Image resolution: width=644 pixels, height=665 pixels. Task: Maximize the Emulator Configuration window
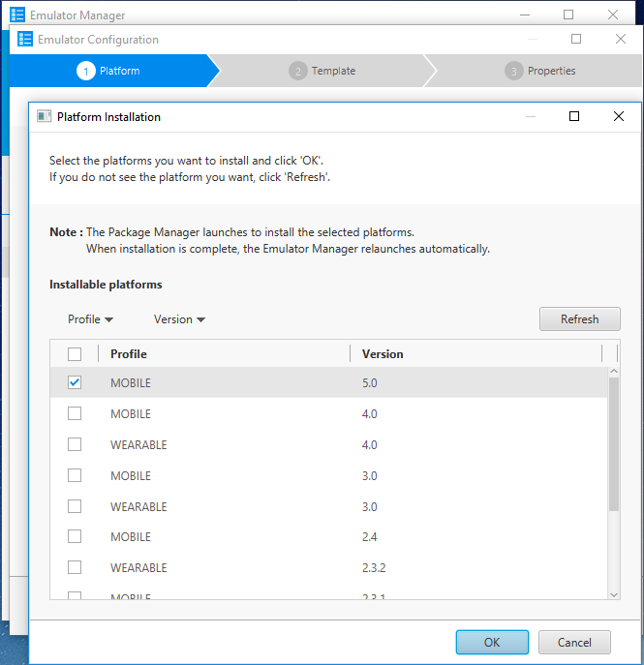[576, 40]
